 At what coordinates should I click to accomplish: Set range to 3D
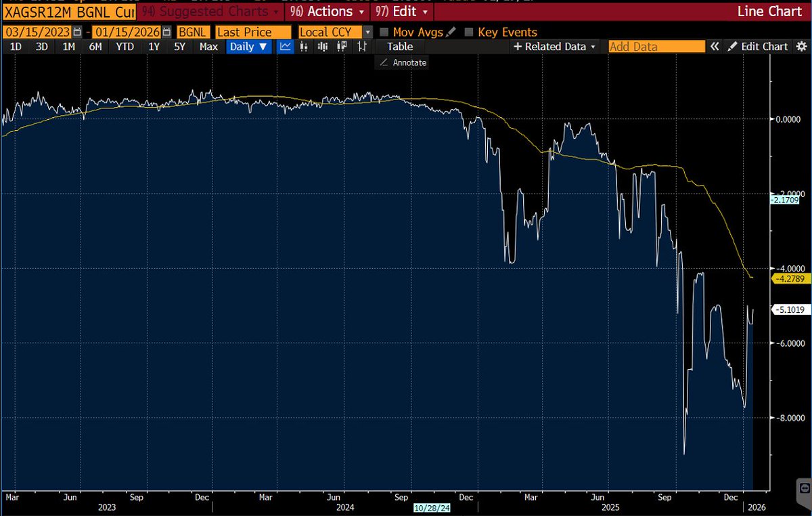tap(41, 47)
